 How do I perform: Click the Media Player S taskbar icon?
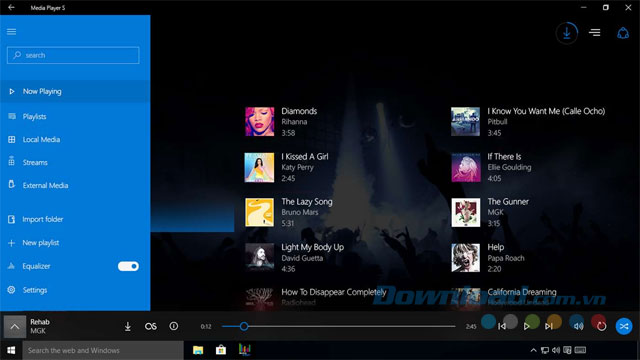click(x=244, y=350)
